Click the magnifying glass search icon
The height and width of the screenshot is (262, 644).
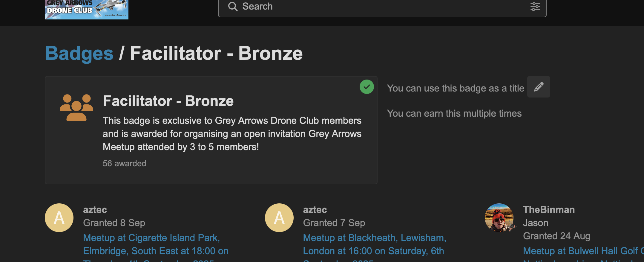pos(233,7)
